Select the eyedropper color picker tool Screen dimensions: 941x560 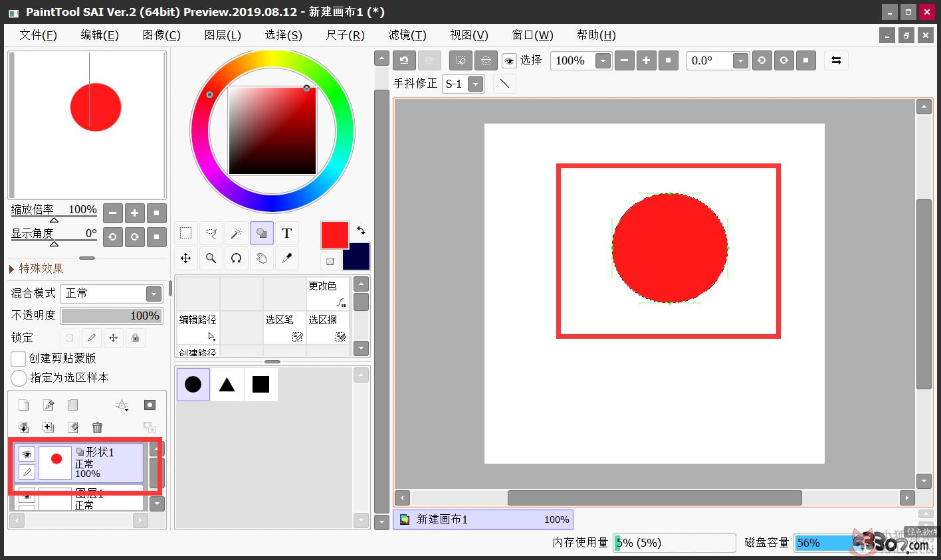287,258
